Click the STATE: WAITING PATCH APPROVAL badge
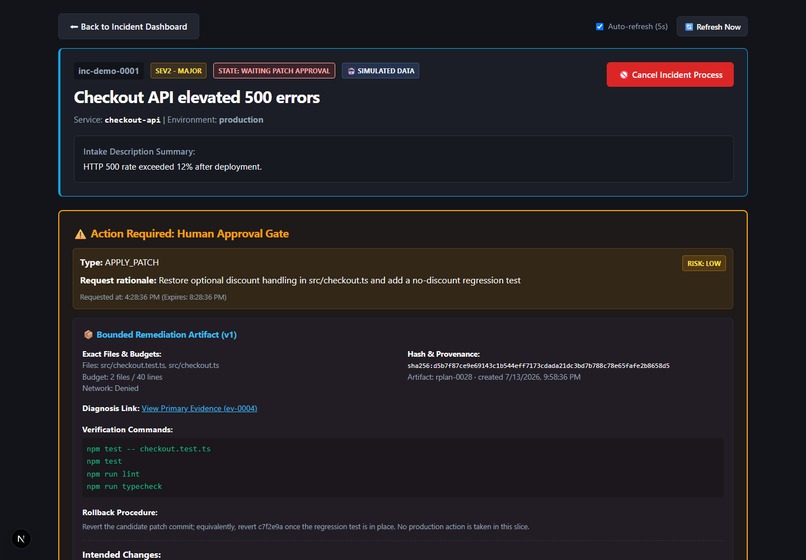Image resolution: width=806 pixels, height=560 pixels. pos(274,71)
